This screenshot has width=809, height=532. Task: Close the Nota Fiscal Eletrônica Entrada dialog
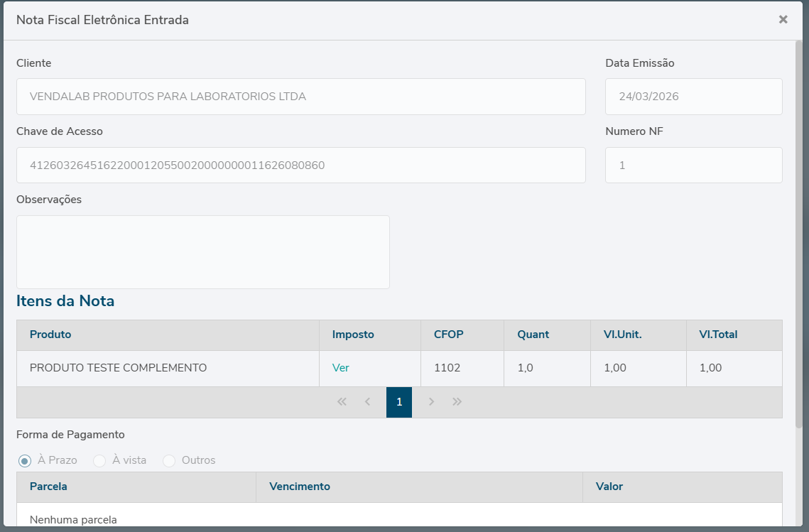[x=783, y=20]
